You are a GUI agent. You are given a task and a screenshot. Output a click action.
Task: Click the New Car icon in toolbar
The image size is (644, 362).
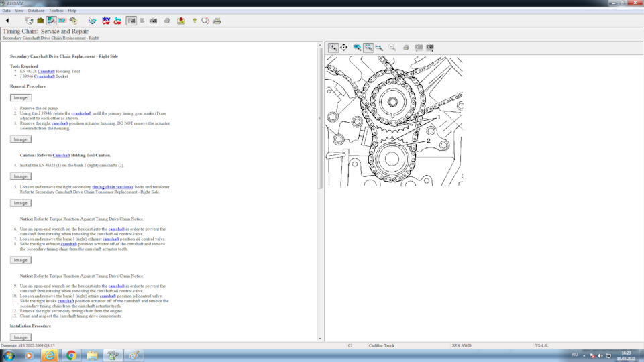point(106,21)
